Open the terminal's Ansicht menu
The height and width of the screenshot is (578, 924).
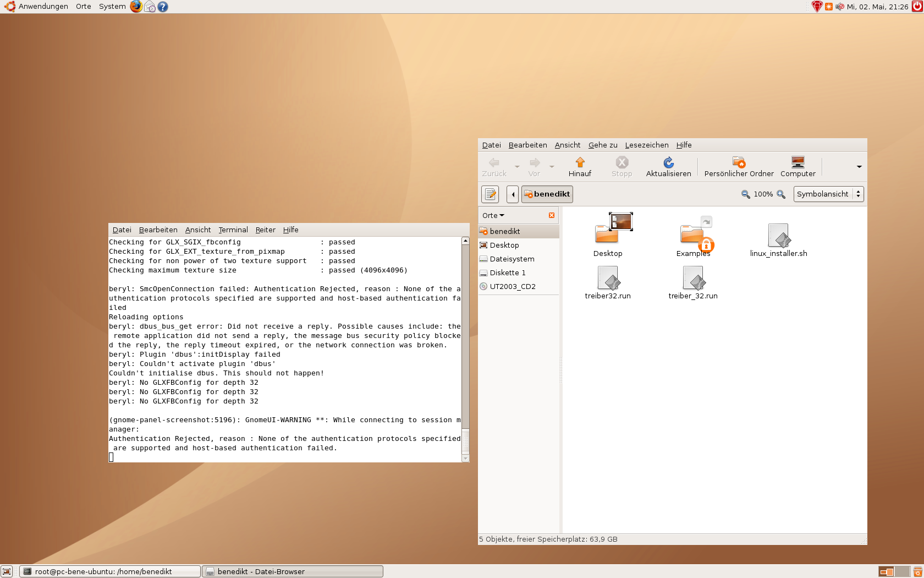point(198,230)
